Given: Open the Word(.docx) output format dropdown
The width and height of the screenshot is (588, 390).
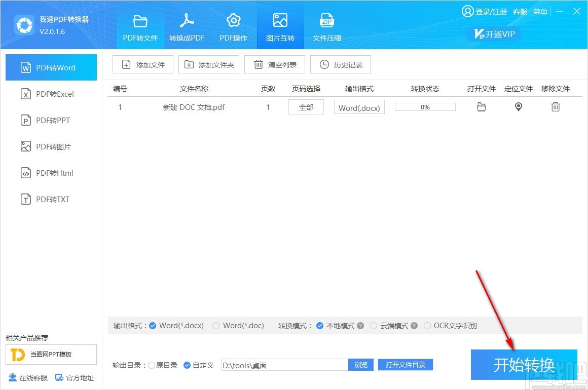Looking at the screenshot, I should 359,107.
